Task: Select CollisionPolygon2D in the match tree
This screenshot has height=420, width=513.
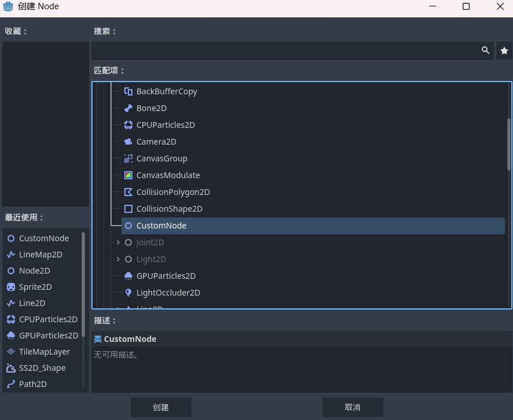Action: pos(173,192)
